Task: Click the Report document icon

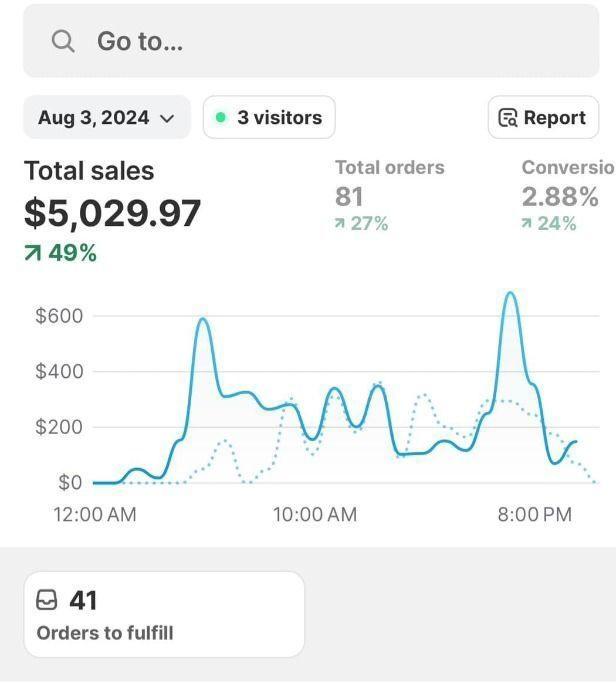Action: [508, 118]
